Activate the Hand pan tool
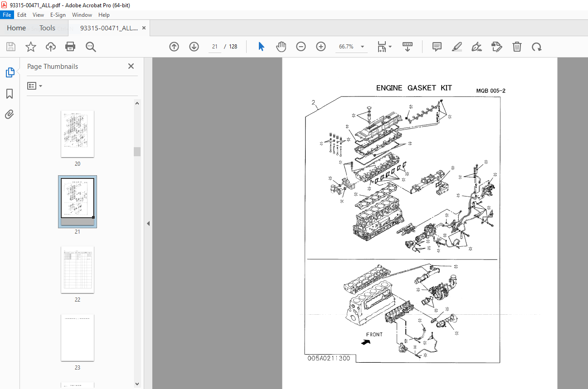The width and height of the screenshot is (588, 389). coord(281,47)
